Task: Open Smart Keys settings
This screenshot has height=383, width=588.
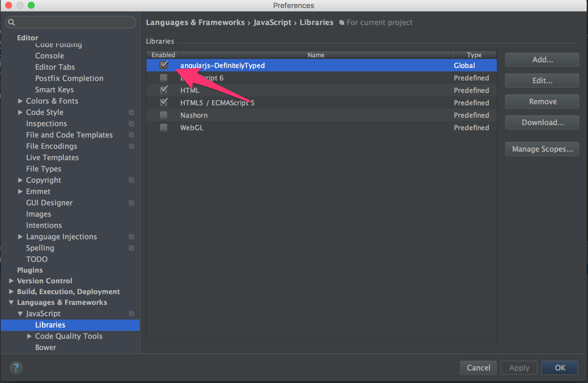Action: [54, 89]
